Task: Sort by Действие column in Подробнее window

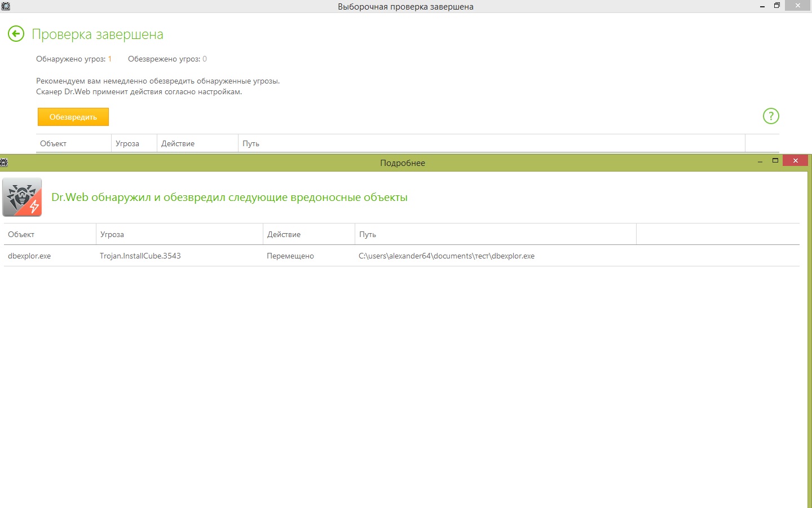Action: 309,234
